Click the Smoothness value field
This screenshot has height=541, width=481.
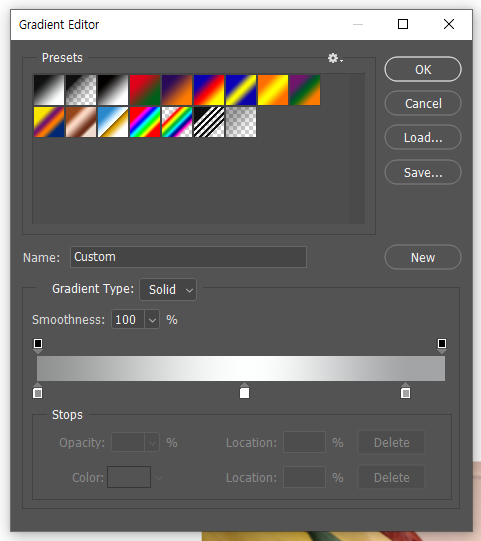click(128, 319)
